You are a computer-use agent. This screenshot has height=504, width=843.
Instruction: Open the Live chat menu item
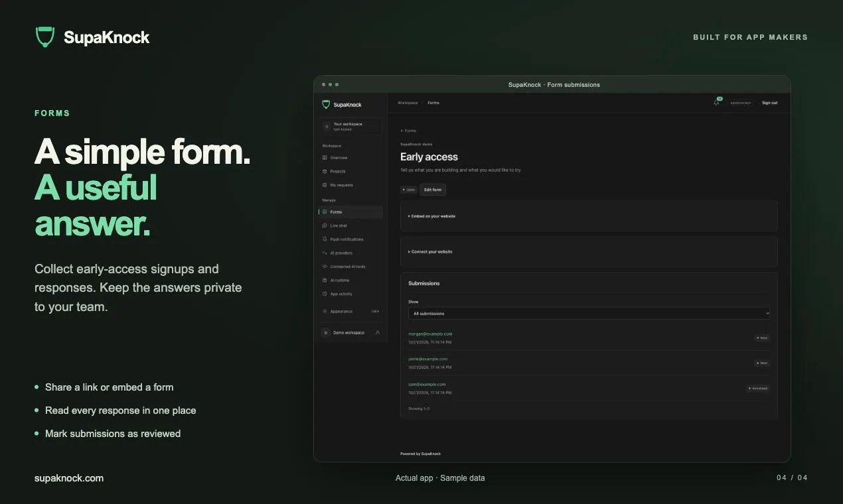pyautogui.click(x=351, y=225)
